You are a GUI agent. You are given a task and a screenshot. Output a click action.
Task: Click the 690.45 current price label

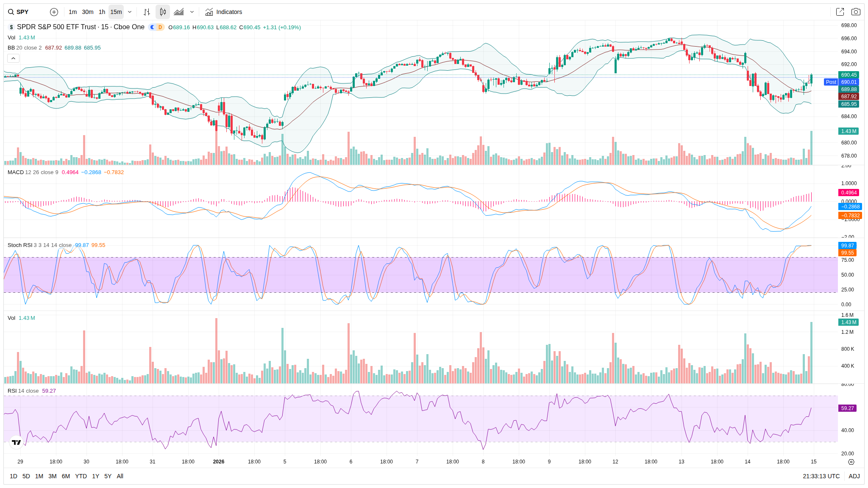coord(849,75)
